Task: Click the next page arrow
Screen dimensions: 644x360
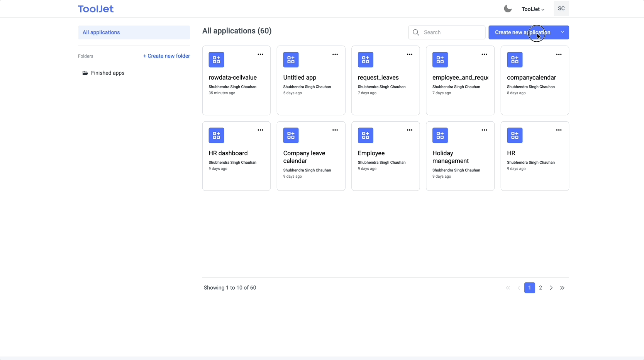Action: (551, 288)
